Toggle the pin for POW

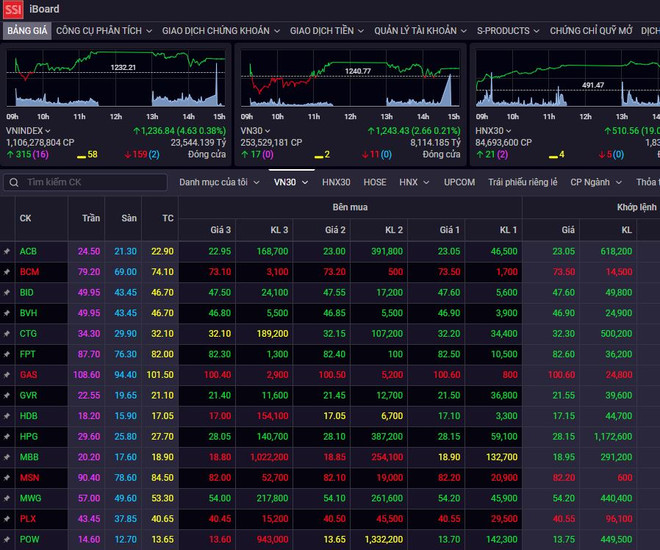(x=7, y=539)
